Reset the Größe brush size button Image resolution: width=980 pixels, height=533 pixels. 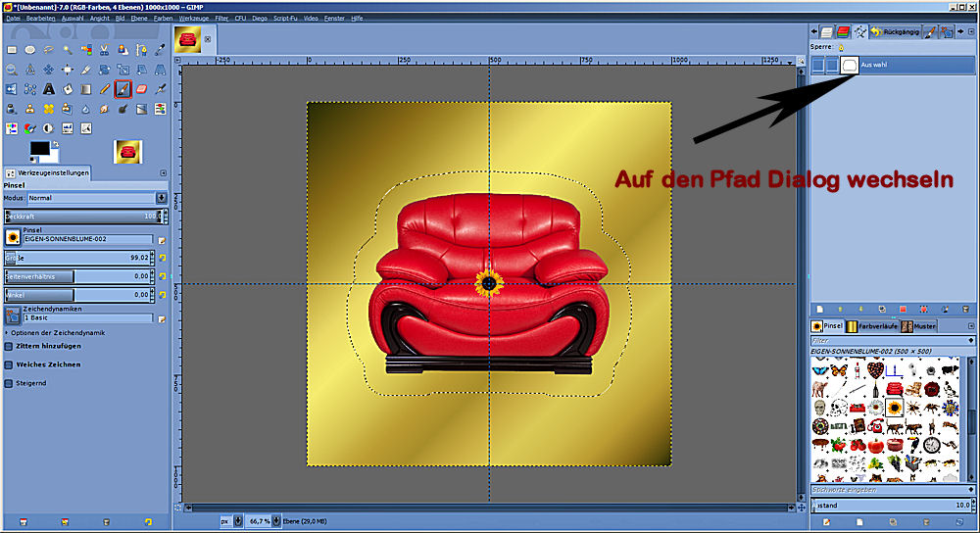click(163, 258)
